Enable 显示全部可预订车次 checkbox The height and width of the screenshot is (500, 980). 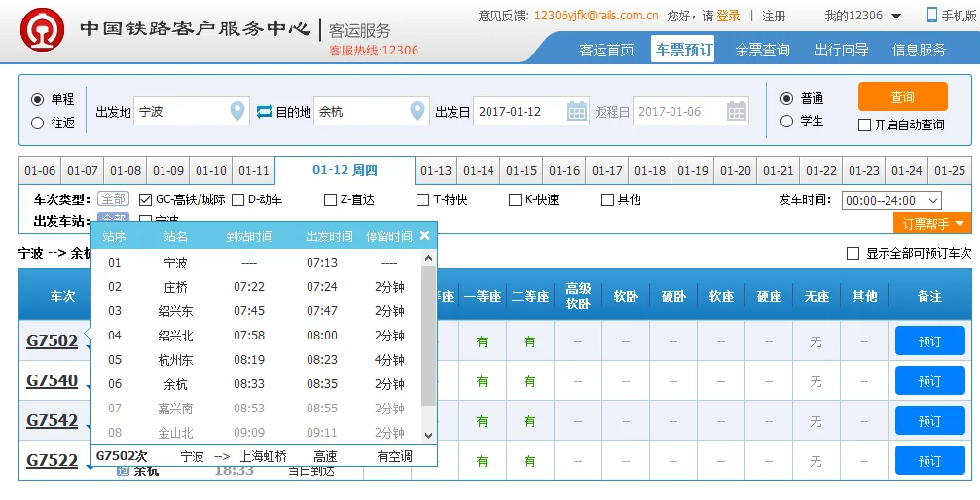point(853,253)
